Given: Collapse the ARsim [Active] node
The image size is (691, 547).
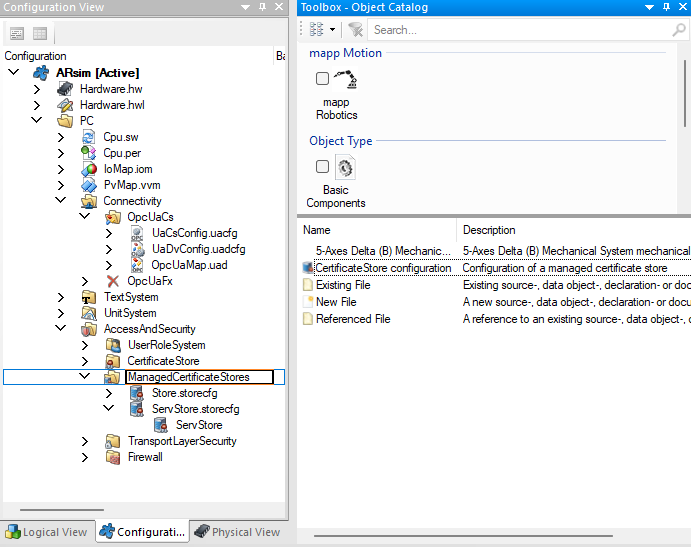Looking at the screenshot, I should click(14, 72).
